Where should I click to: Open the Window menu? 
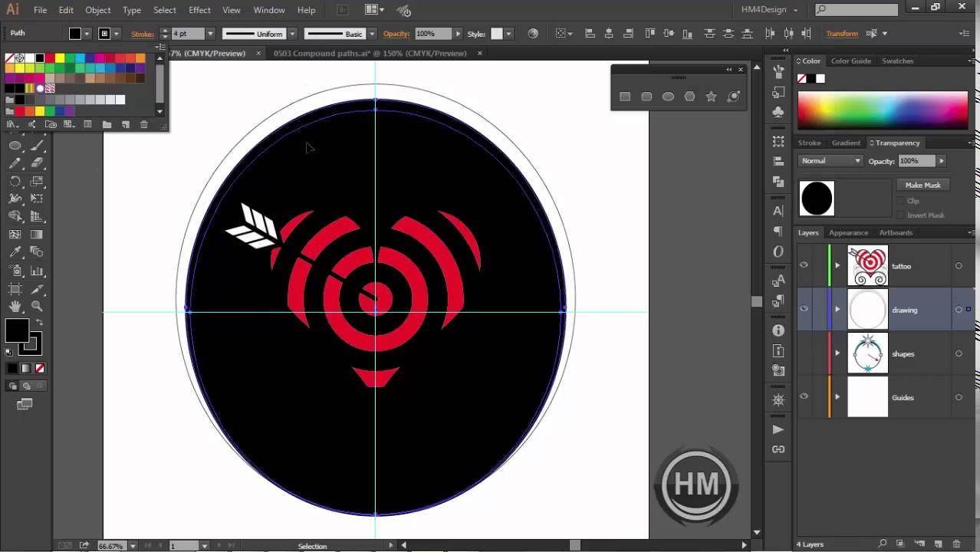click(x=269, y=10)
